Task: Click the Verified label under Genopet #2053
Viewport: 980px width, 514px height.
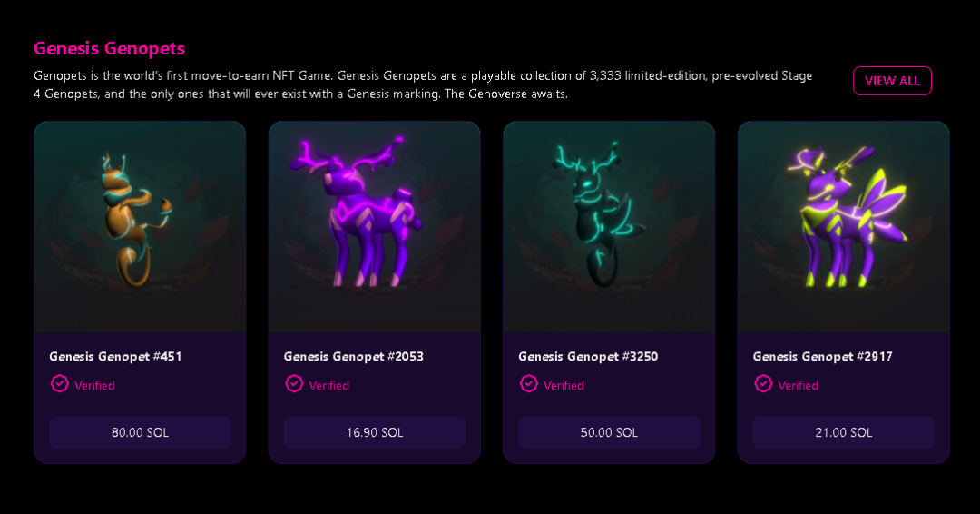Action: click(x=328, y=386)
